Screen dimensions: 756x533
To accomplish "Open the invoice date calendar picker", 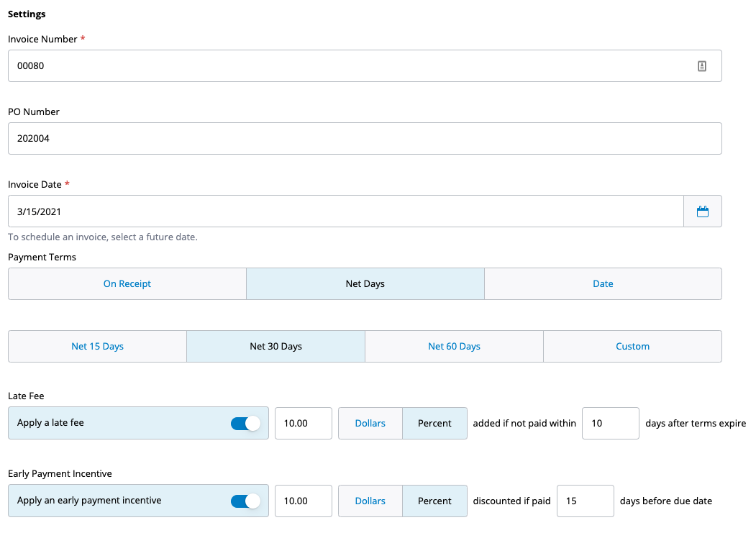I will (x=703, y=211).
